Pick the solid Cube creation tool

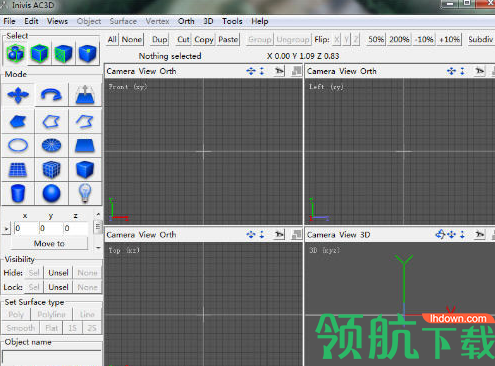point(85,169)
